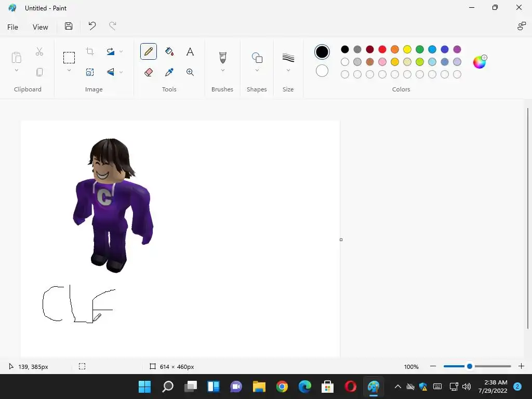
Task: Expand the Rotate dropdown arrow
Action: point(121,51)
